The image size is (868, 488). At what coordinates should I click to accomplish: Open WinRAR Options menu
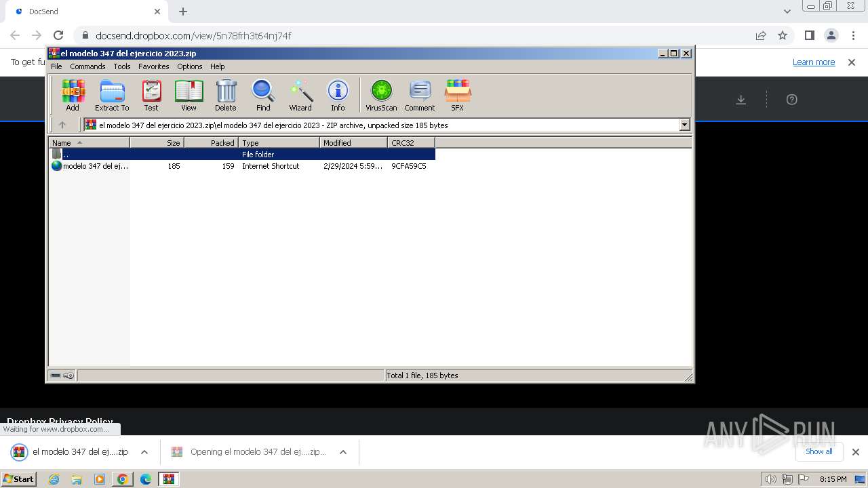(190, 66)
